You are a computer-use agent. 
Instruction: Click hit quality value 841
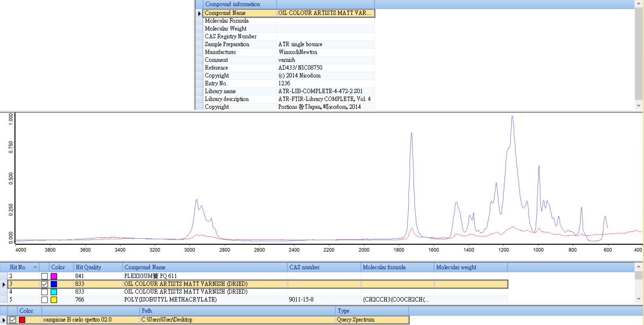click(79, 276)
